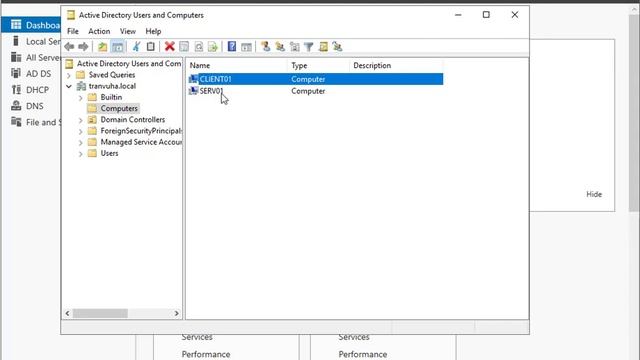Sort by the Name column header
Viewport: 640px width, 360px height.
coord(237,65)
